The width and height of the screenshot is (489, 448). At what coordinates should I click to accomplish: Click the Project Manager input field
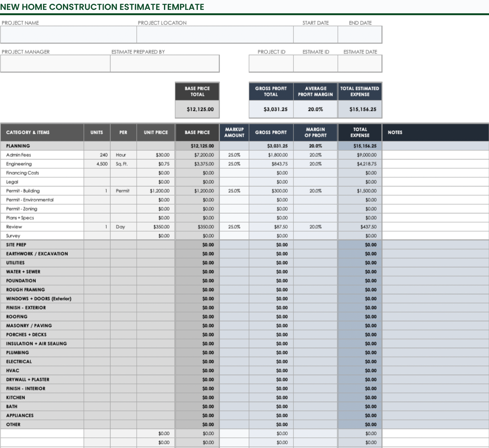coord(55,64)
